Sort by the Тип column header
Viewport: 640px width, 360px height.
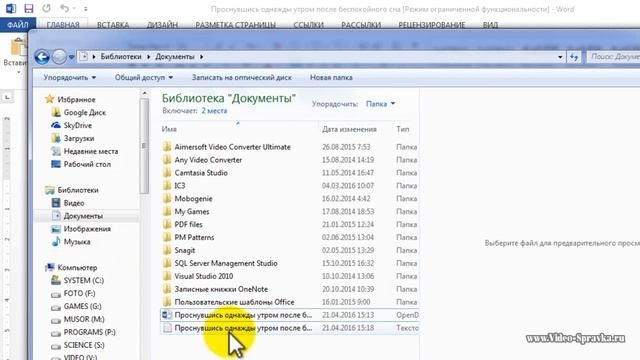[x=402, y=129]
